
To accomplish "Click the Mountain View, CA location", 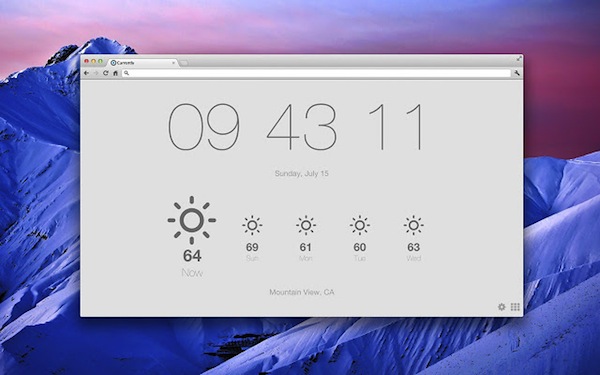I will tap(302, 292).
